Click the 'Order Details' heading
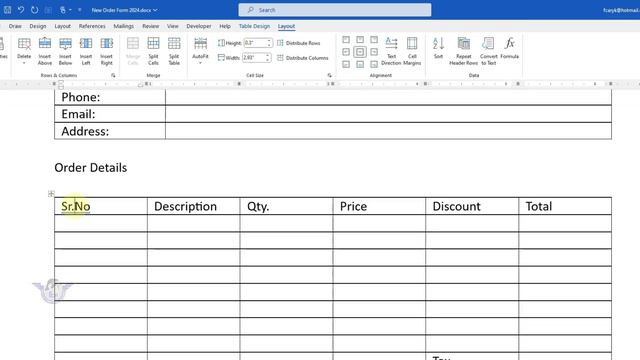Image resolution: width=640 pixels, height=360 pixels. [91, 168]
